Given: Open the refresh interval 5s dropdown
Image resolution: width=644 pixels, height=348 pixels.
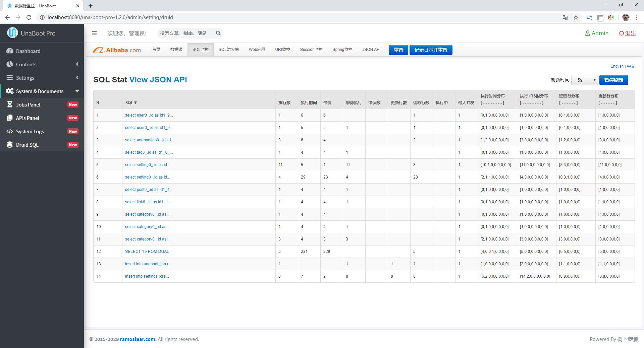Looking at the screenshot, I should click(x=584, y=80).
